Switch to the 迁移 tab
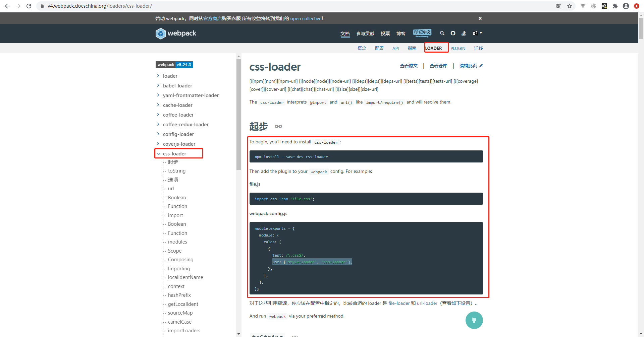644x337 pixels. (478, 48)
